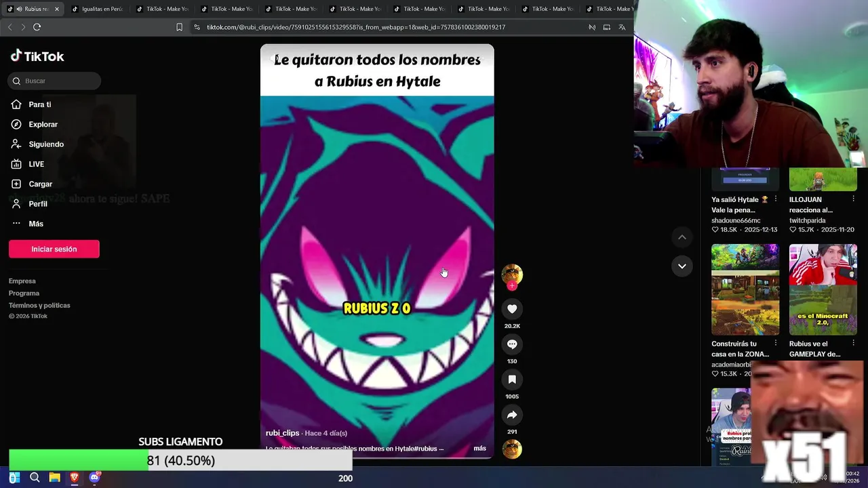The width and height of the screenshot is (868, 488).
Task: Click the Buscar search field
Action: click(55, 81)
